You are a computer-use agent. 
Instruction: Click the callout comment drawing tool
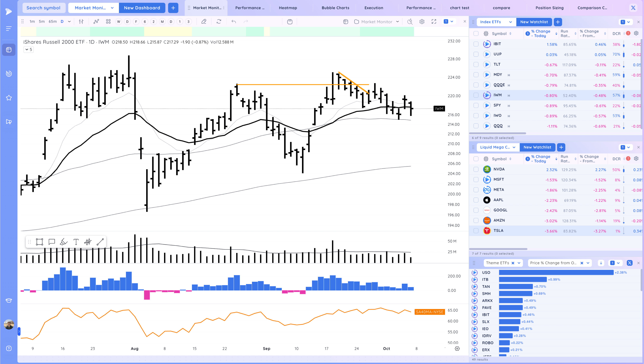52,242
